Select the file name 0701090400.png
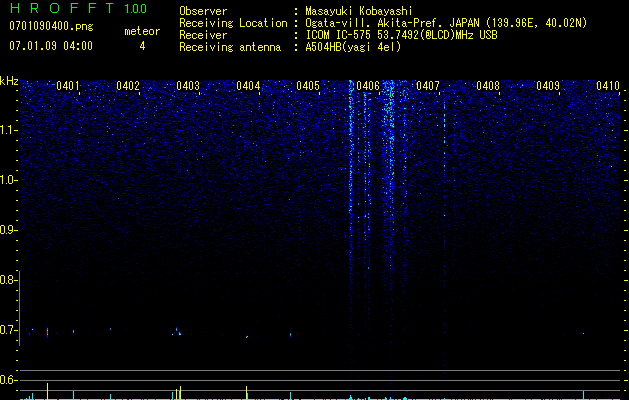Image resolution: width=629 pixels, height=400 pixels. pos(51,27)
